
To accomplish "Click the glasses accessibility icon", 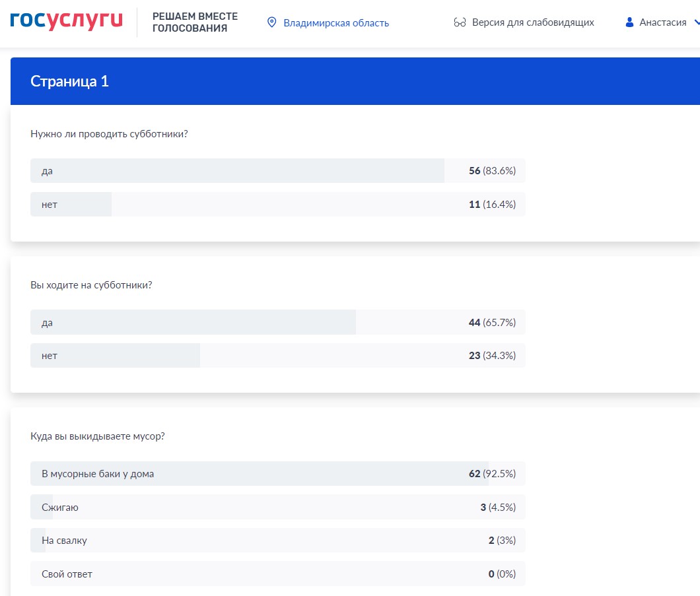I will 460,22.
